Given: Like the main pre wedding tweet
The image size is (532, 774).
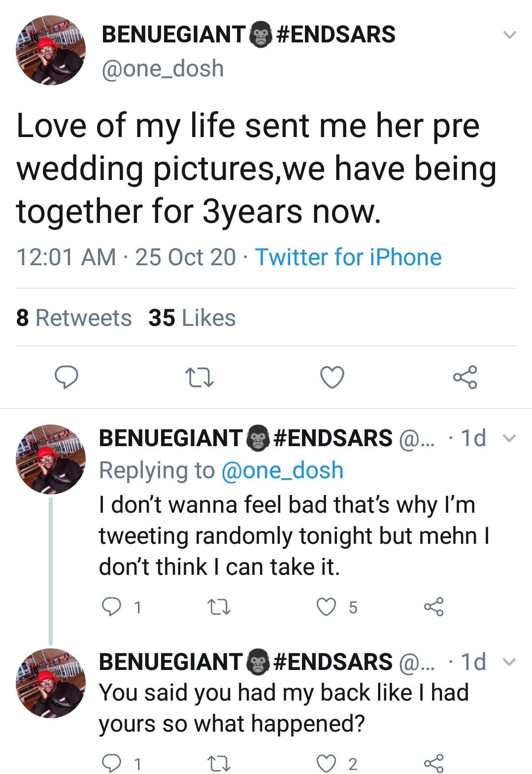Looking at the screenshot, I should (x=332, y=378).
